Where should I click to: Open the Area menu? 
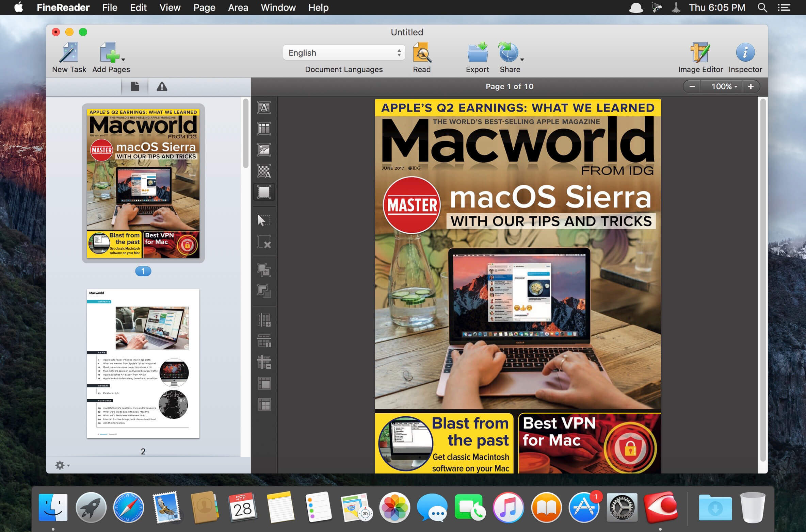click(x=238, y=7)
